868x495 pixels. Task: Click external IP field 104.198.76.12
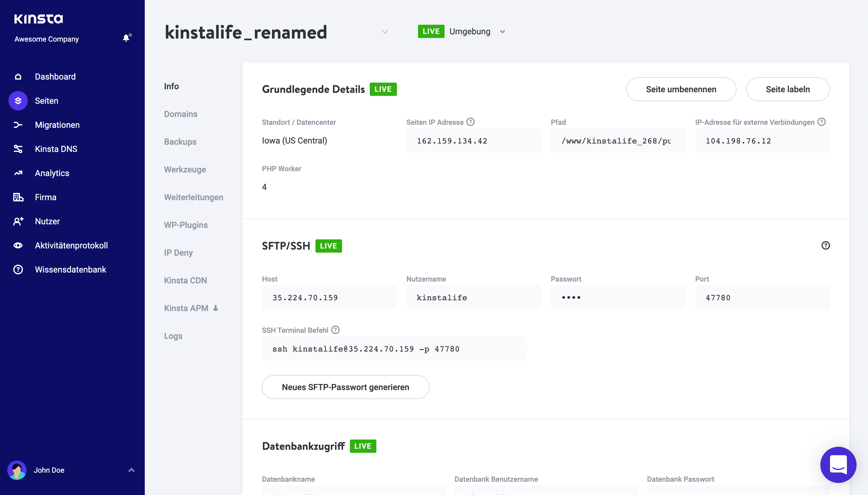tap(762, 141)
